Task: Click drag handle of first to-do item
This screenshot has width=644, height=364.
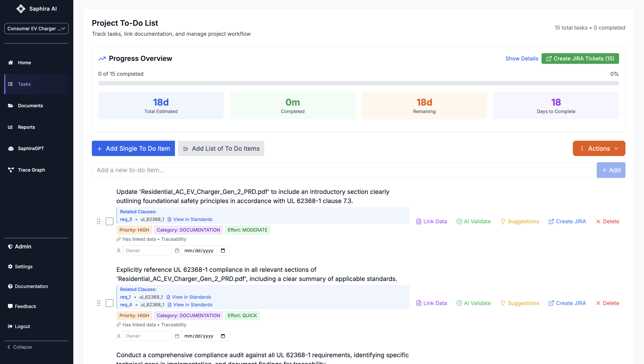Action: (x=99, y=221)
